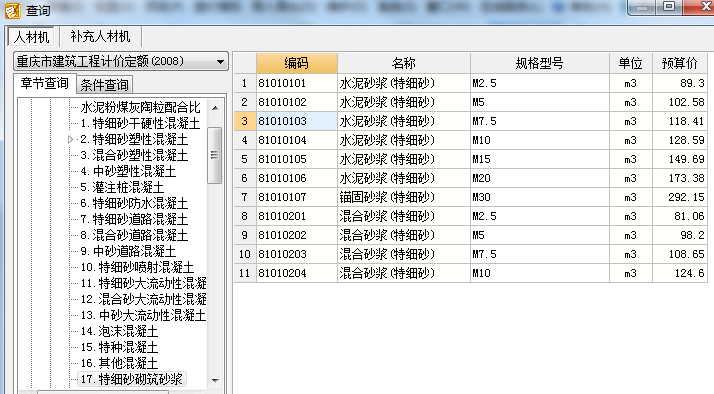Click the 规格型号 column header
The width and height of the screenshot is (714, 394).
[x=540, y=63]
